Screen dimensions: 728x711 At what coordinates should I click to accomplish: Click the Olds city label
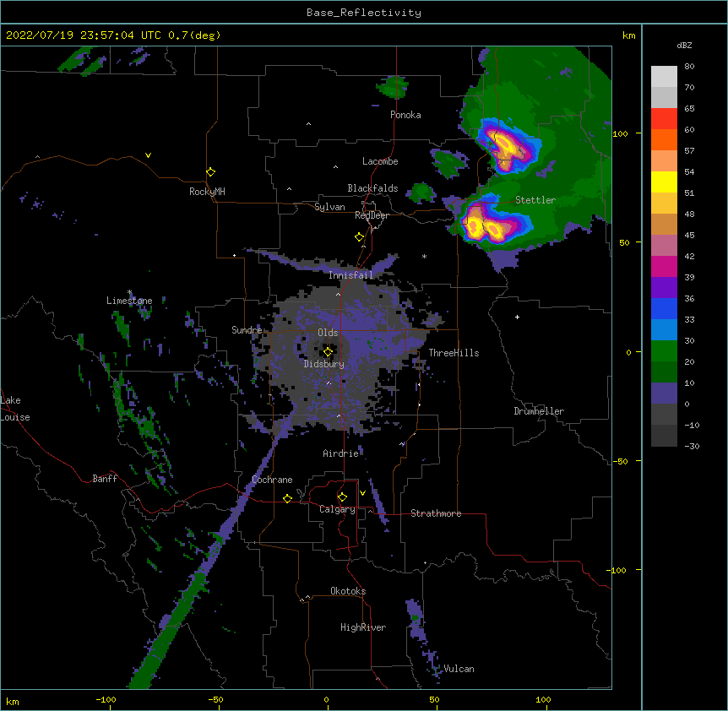(x=328, y=333)
